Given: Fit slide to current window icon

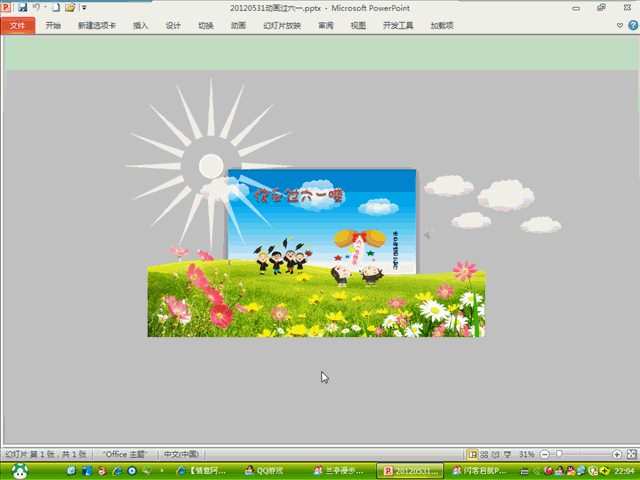Looking at the screenshot, I should (631, 454).
